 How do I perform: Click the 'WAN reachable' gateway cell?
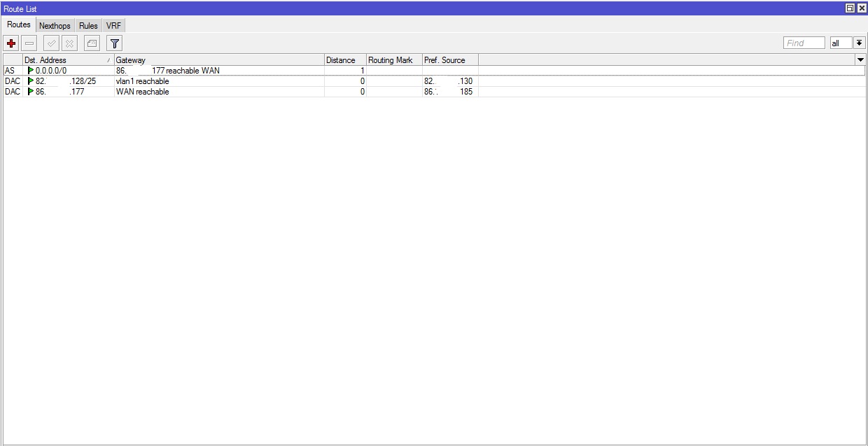[x=219, y=92]
